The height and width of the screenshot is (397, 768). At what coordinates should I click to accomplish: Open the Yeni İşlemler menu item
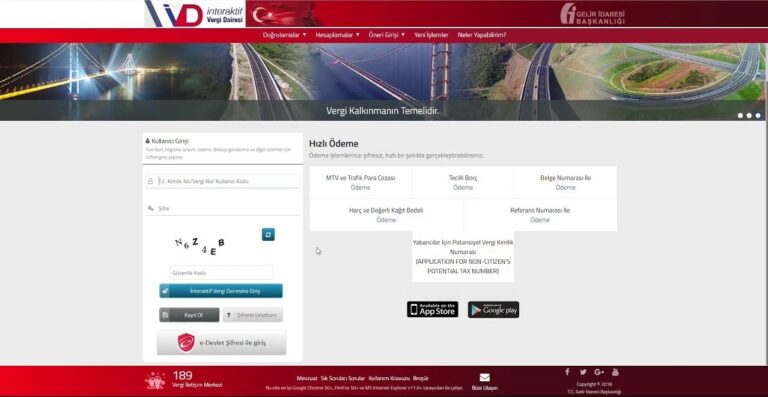pyautogui.click(x=431, y=35)
